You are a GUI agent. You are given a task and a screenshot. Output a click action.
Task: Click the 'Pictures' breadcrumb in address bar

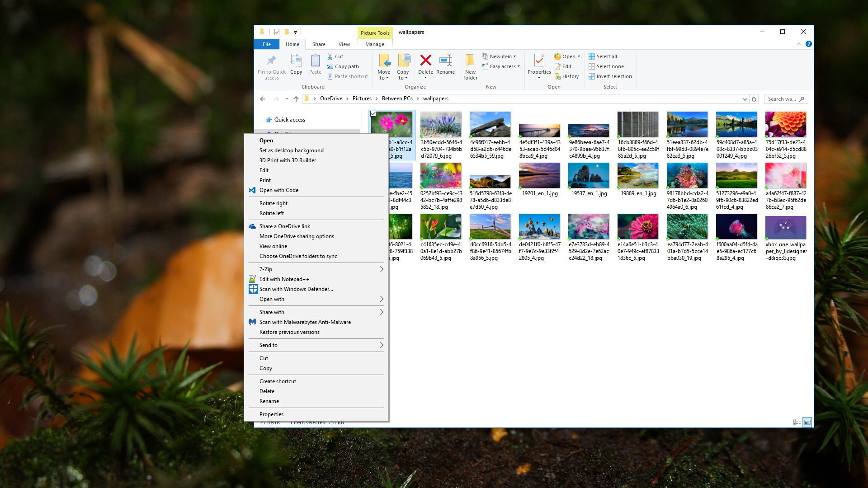click(x=362, y=99)
